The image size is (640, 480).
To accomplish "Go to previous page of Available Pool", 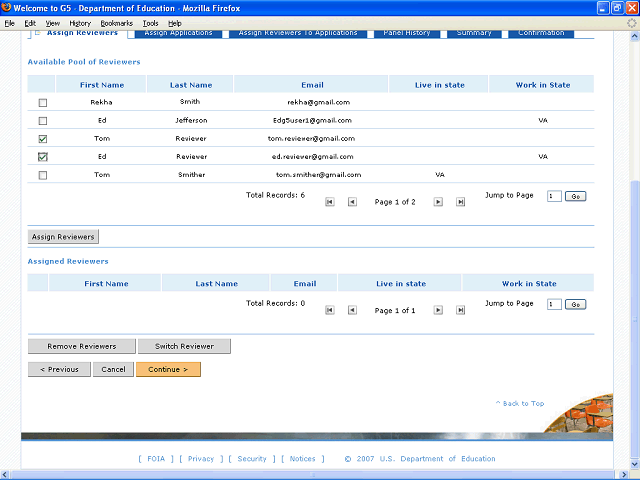I will click(x=352, y=202).
